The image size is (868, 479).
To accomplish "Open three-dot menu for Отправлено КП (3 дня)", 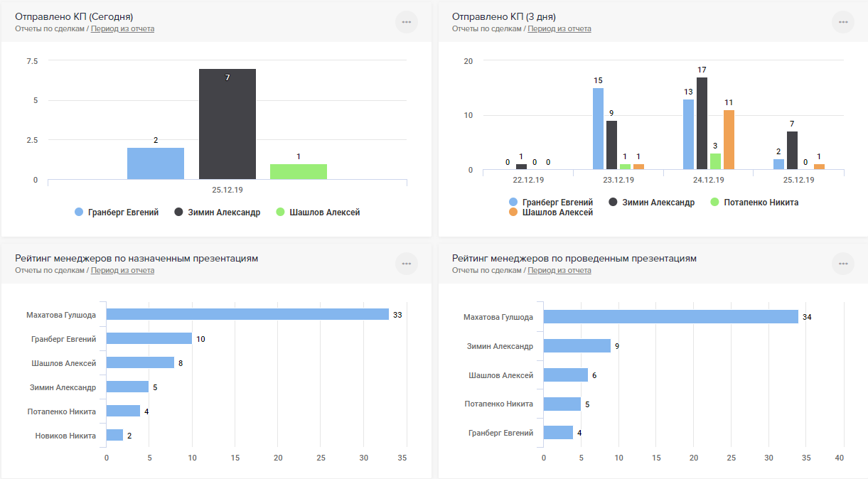I will 843,22.
